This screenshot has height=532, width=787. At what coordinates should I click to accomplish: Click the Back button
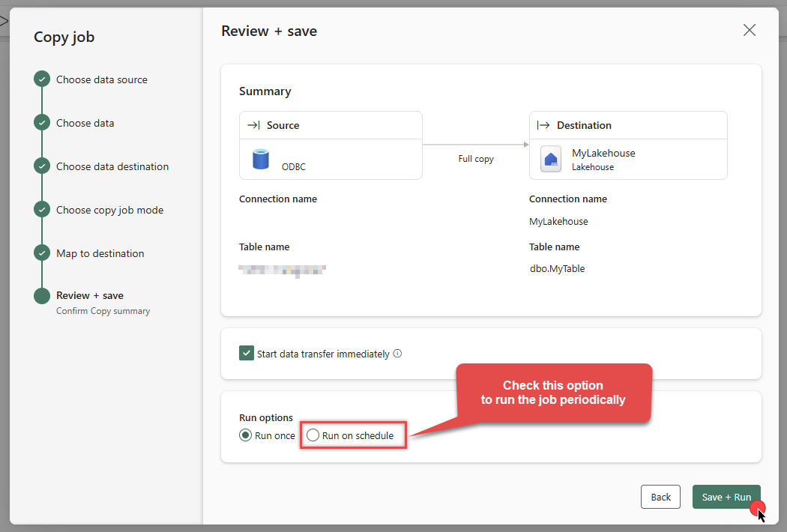point(660,497)
